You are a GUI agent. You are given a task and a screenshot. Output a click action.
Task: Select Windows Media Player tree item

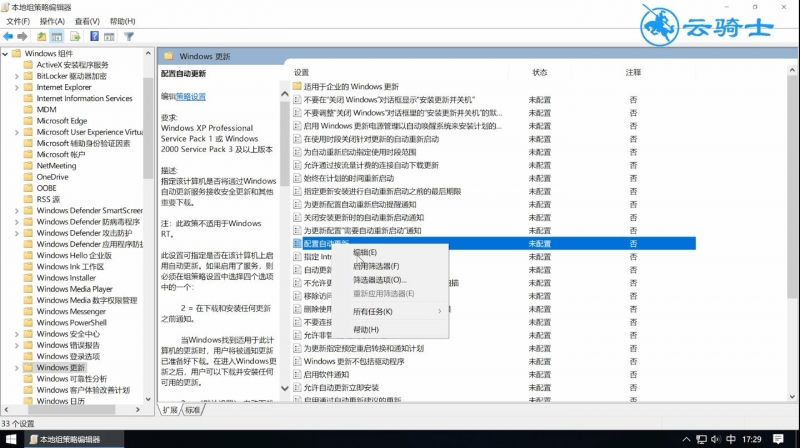point(74,289)
